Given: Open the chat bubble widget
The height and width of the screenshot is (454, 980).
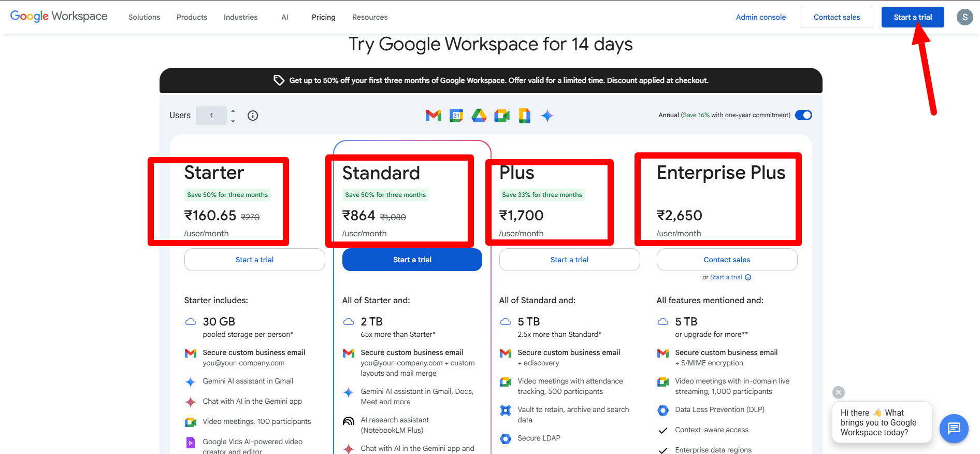Looking at the screenshot, I should pos(954,428).
